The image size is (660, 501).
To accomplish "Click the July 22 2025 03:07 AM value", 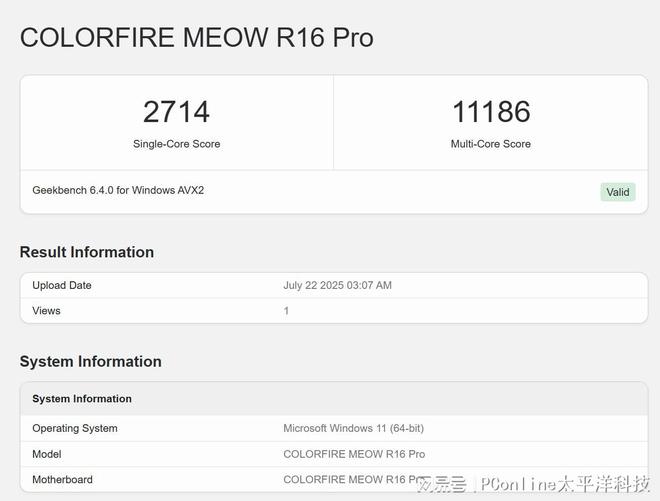I will pos(338,285).
